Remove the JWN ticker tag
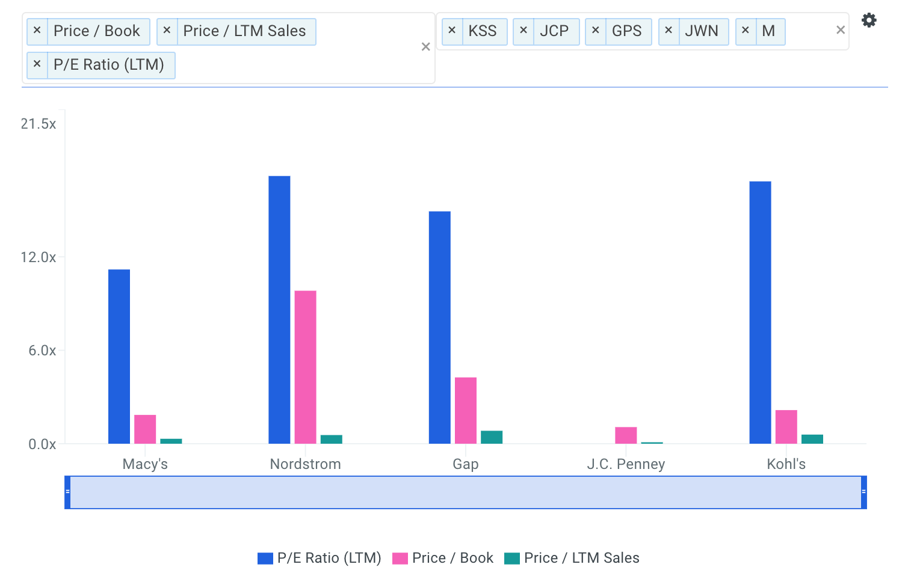 click(x=669, y=31)
